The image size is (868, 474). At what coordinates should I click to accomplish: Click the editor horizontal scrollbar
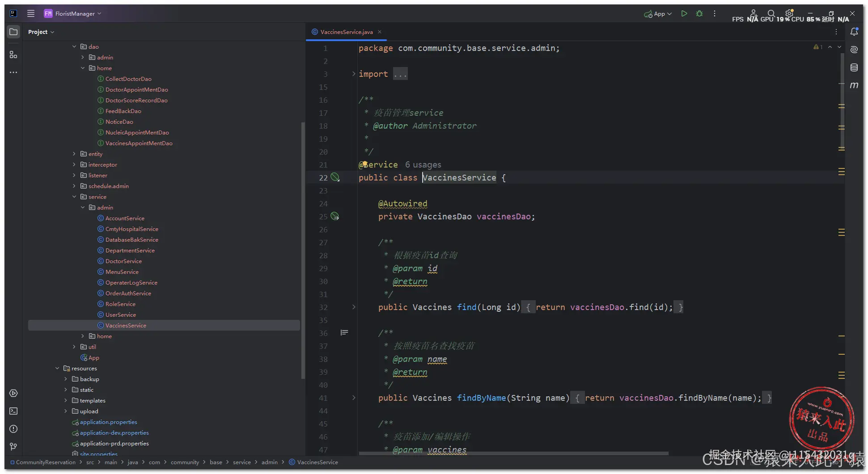pos(513,453)
